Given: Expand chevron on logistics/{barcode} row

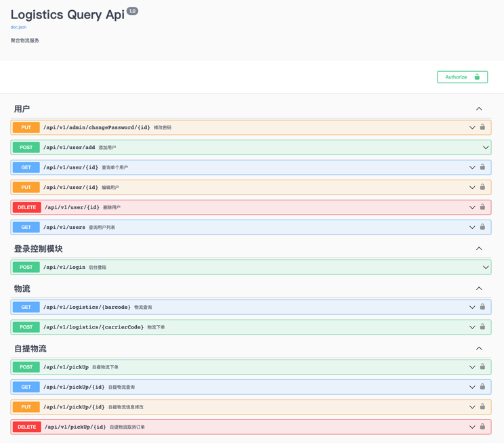Looking at the screenshot, I should 472,308.
